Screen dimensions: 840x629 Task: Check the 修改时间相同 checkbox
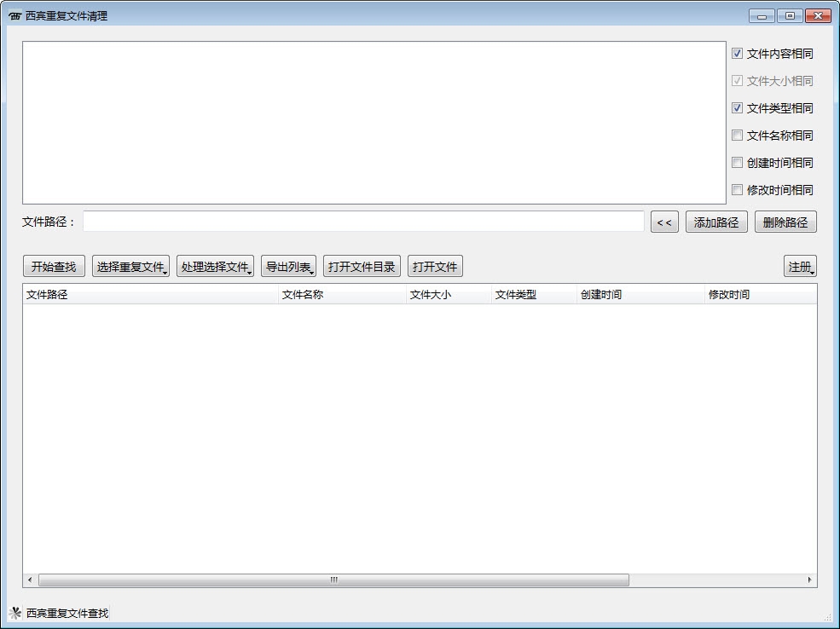737,190
